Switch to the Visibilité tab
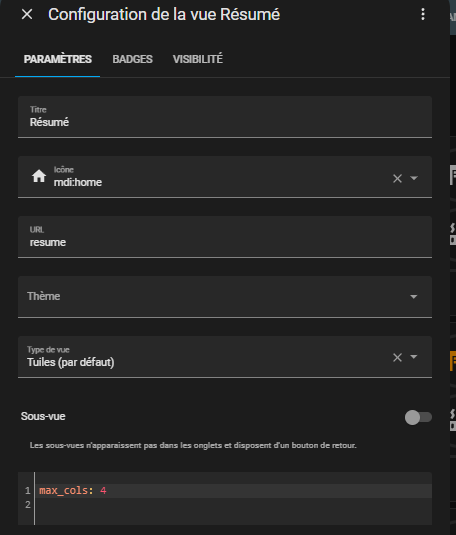This screenshot has width=456, height=535. [198, 59]
